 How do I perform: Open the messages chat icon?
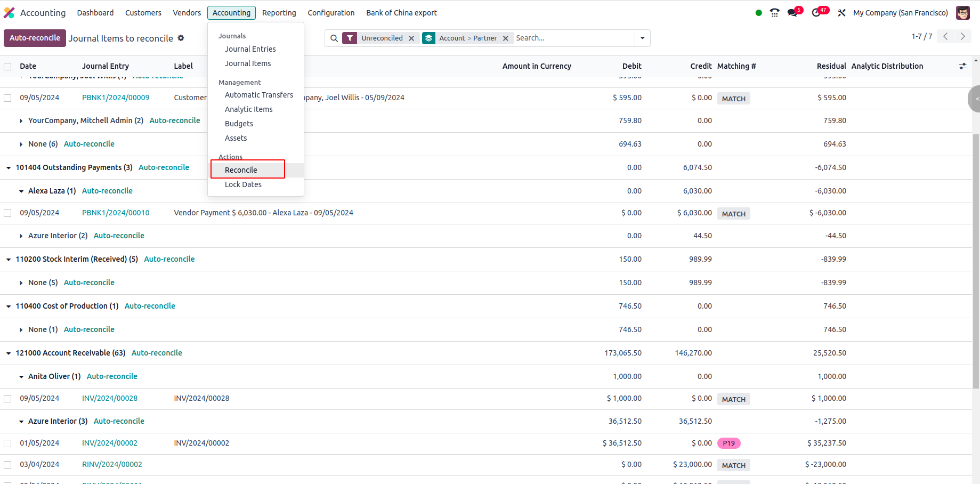click(793, 13)
